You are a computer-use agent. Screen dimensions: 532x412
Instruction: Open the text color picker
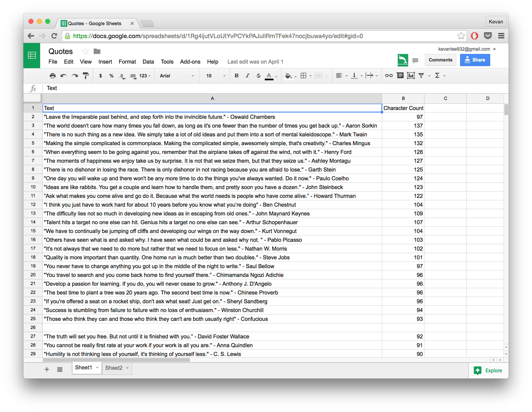pos(269,76)
